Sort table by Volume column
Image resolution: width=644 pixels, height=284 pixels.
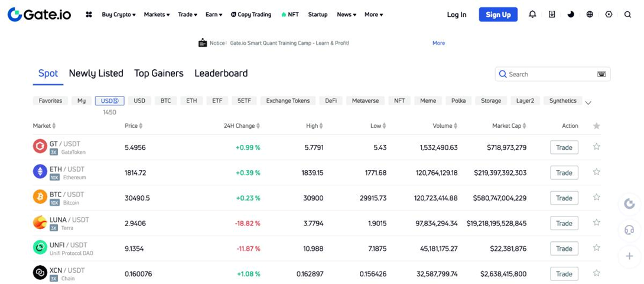(445, 125)
